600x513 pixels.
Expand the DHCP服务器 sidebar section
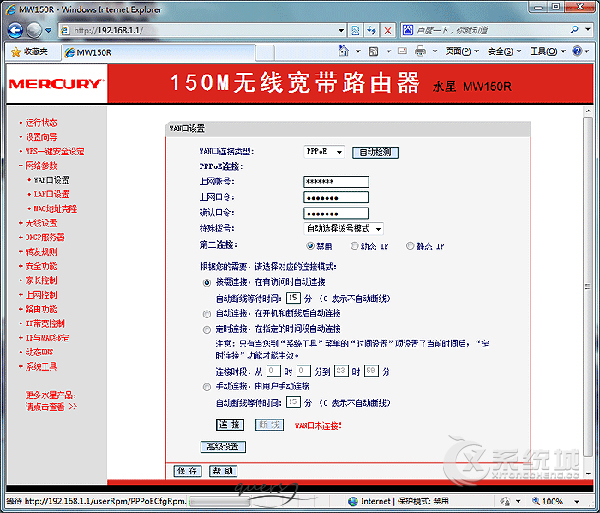coord(45,238)
